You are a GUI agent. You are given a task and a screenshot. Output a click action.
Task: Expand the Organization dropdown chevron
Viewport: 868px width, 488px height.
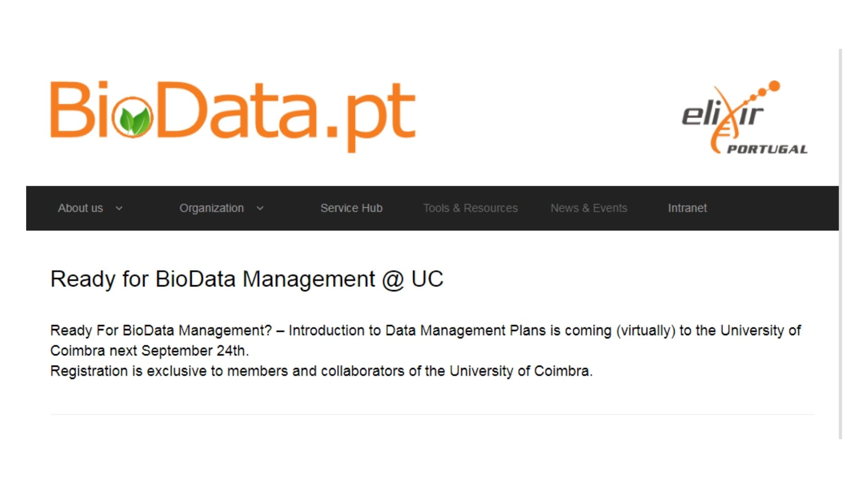[260, 208]
